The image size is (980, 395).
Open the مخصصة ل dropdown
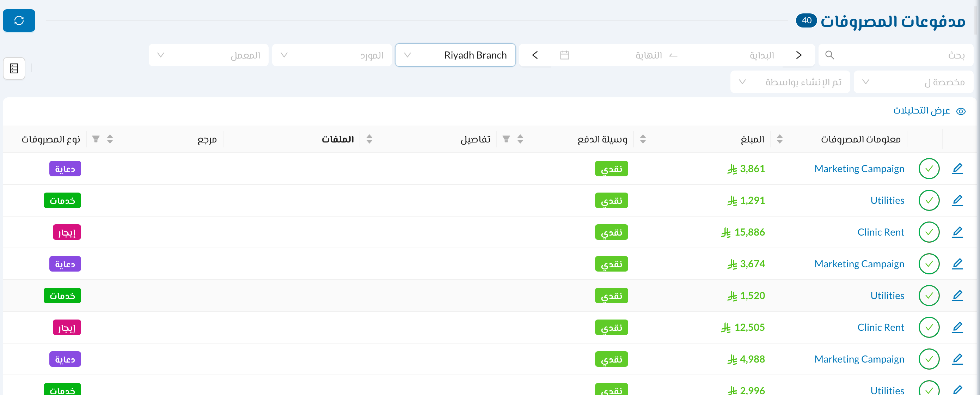click(913, 82)
